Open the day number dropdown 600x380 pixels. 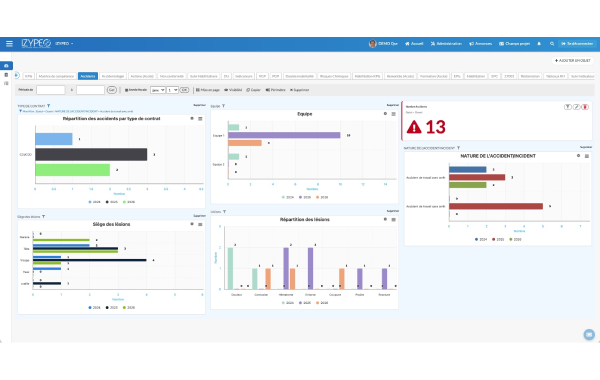click(173, 90)
